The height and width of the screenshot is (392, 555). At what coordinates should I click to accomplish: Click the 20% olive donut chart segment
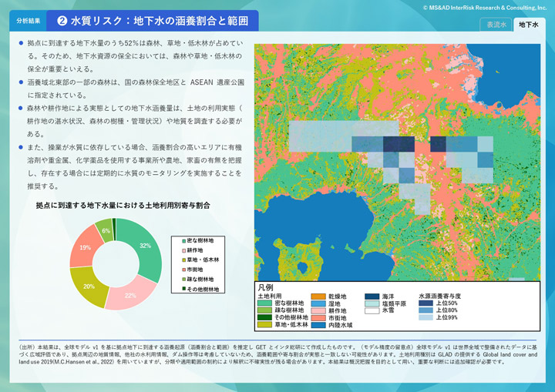[x=89, y=286]
